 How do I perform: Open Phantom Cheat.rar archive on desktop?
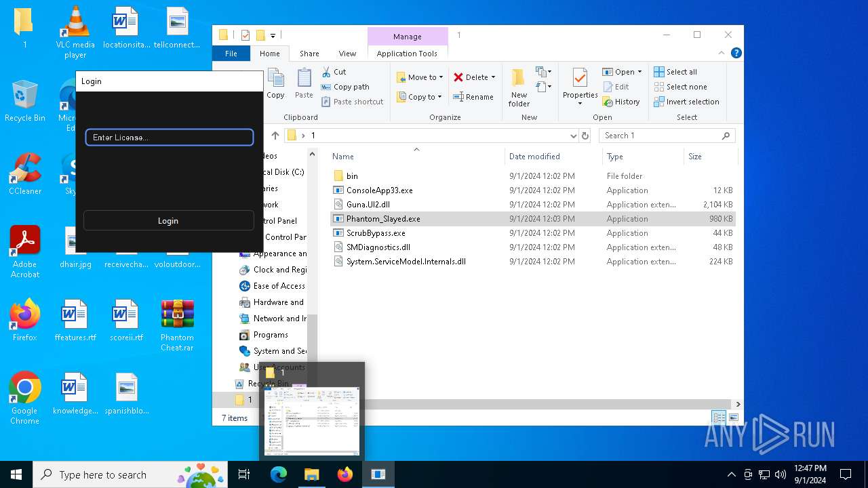[x=177, y=325]
